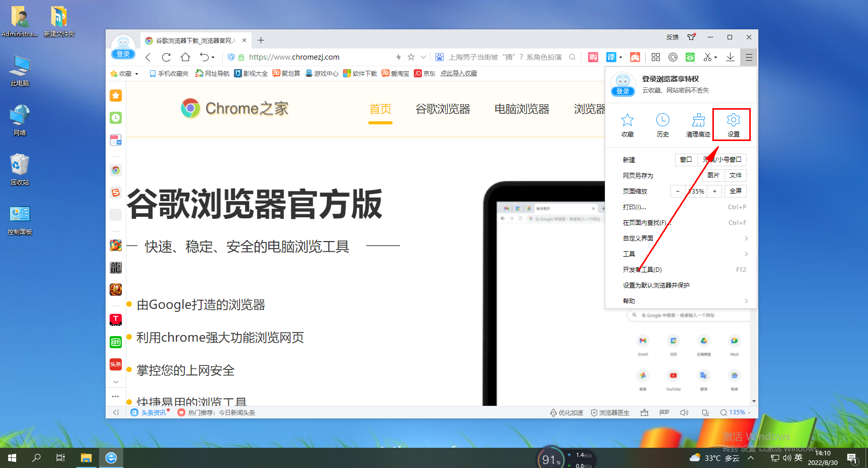Click the 135% zoom indicator in status bar
The height and width of the screenshot is (468, 868).
coord(736,412)
